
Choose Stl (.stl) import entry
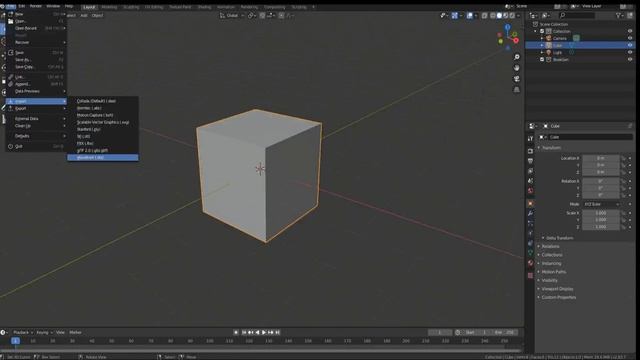(103, 136)
